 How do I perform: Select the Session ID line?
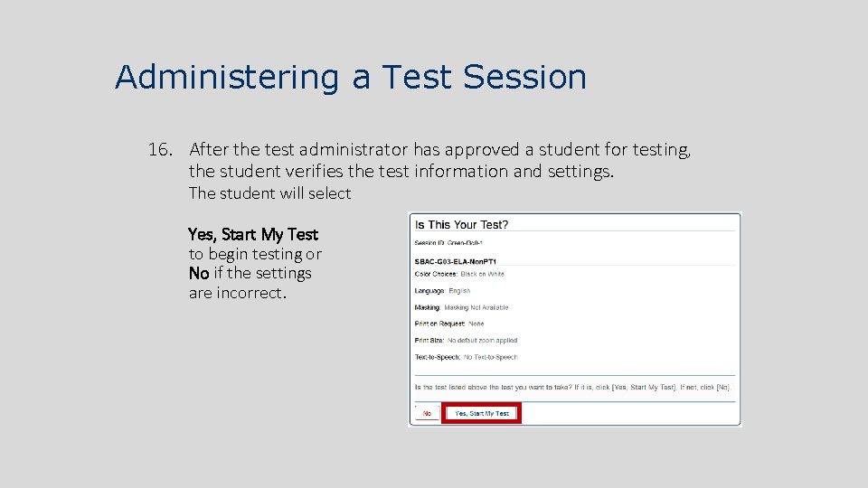(448, 243)
